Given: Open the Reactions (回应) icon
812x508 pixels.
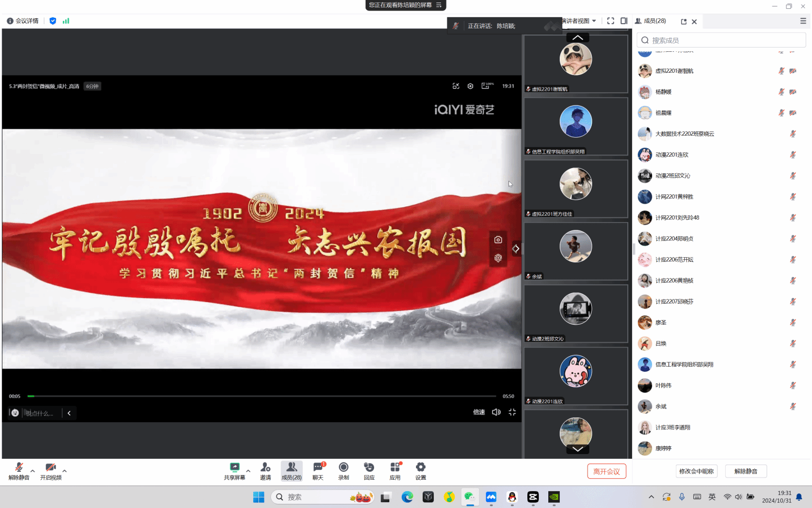Looking at the screenshot, I should [x=369, y=470].
